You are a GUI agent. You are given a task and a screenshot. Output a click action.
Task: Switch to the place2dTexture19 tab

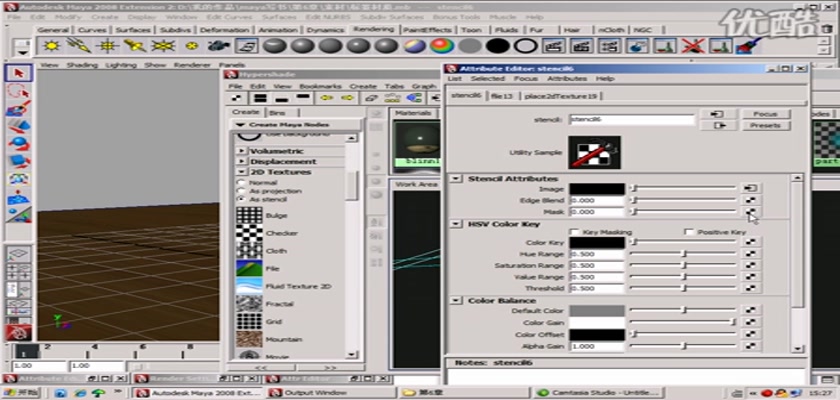[560, 96]
